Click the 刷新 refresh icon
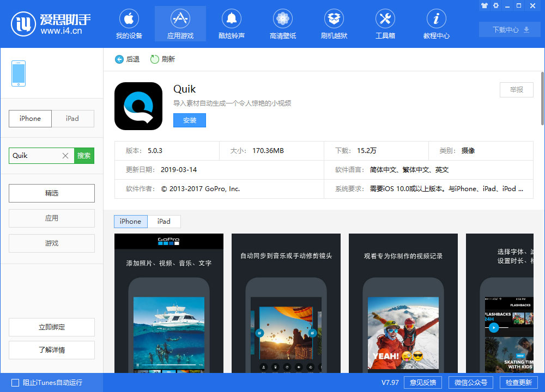 point(154,59)
